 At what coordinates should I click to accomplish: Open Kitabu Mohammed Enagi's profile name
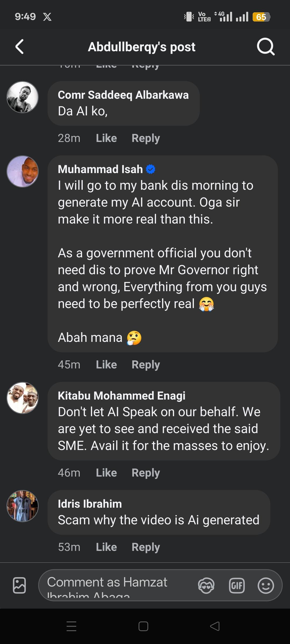point(121,396)
